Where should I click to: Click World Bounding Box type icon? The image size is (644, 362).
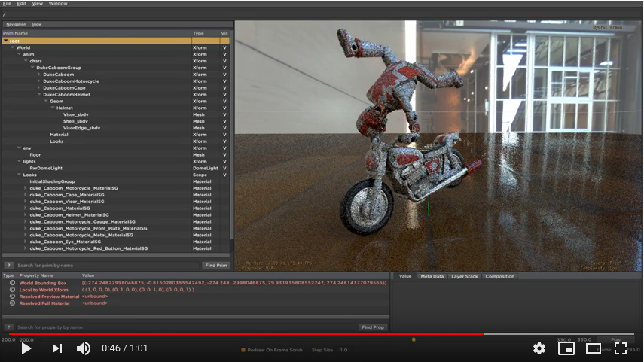point(12,283)
